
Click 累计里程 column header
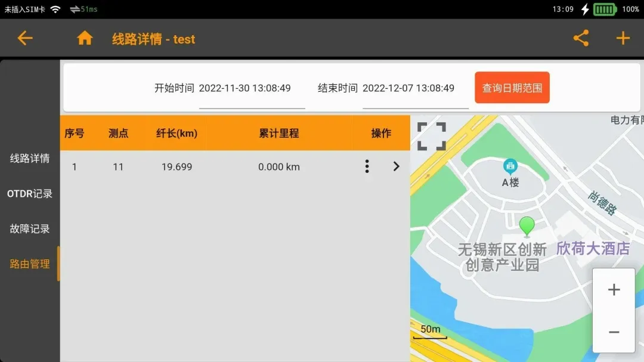coord(279,133)
